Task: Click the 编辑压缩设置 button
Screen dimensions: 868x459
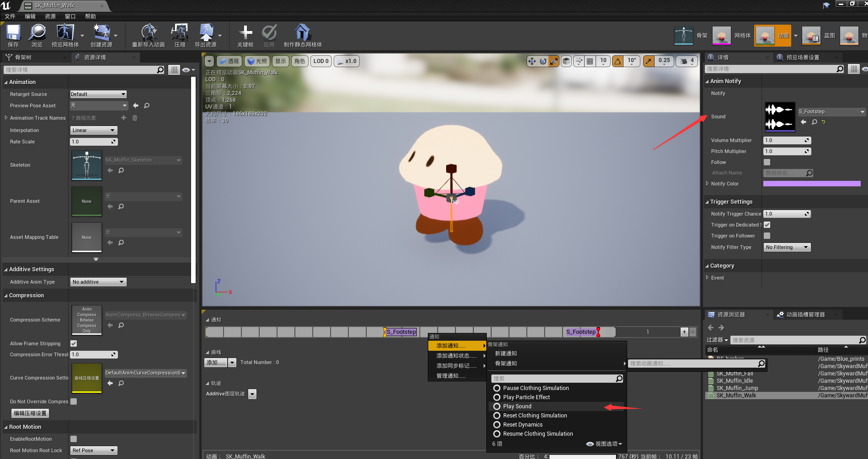Action: click(30, 413)
